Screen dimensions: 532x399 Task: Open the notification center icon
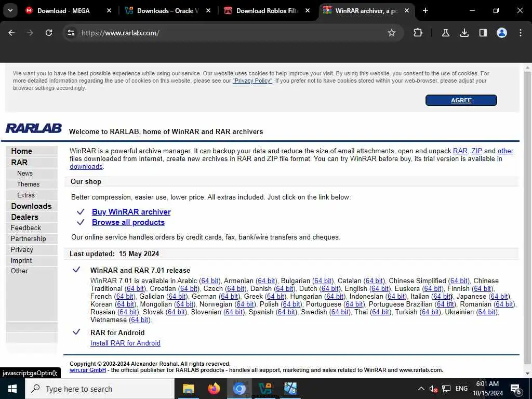516,389
